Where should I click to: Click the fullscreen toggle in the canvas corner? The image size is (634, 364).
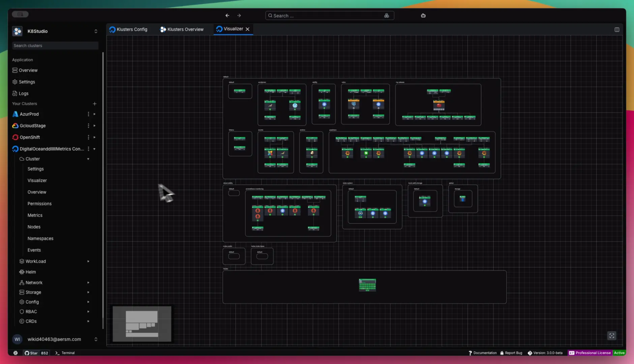pyautogui.click(x=612, y=336)
